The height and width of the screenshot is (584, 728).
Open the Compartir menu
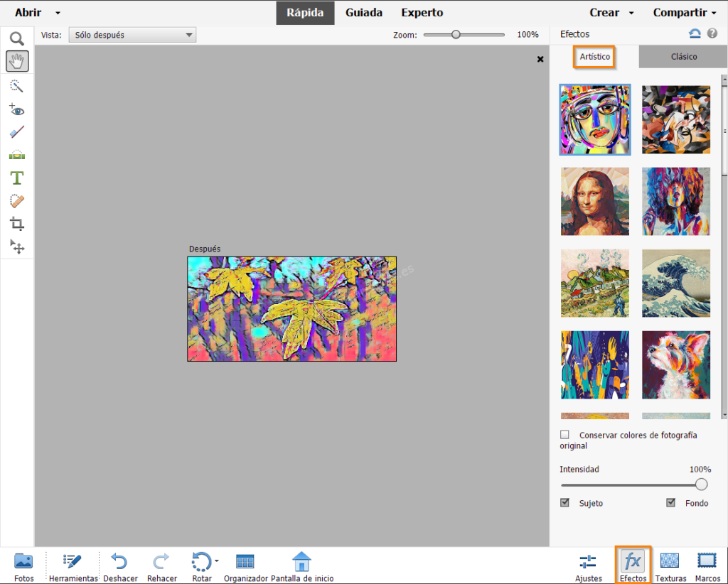(683, 12)
